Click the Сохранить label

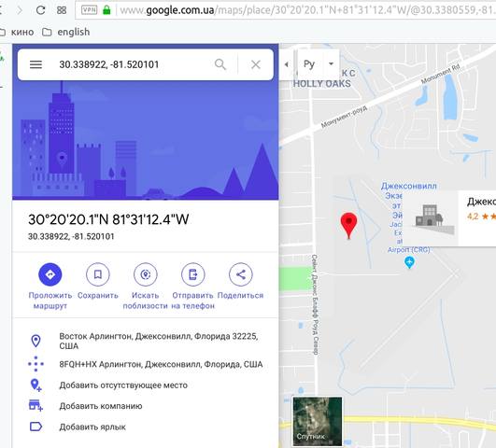point(98,295)
